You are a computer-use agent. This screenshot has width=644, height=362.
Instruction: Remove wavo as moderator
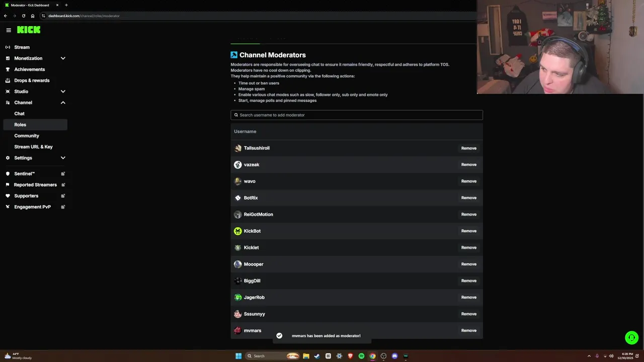(x=469, y=182)
